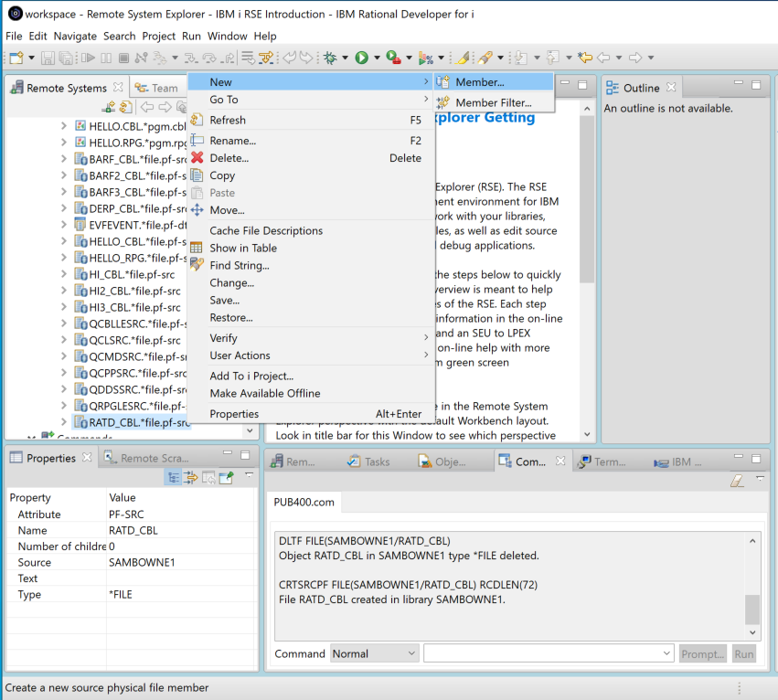Select Go To in context menu

311,100
